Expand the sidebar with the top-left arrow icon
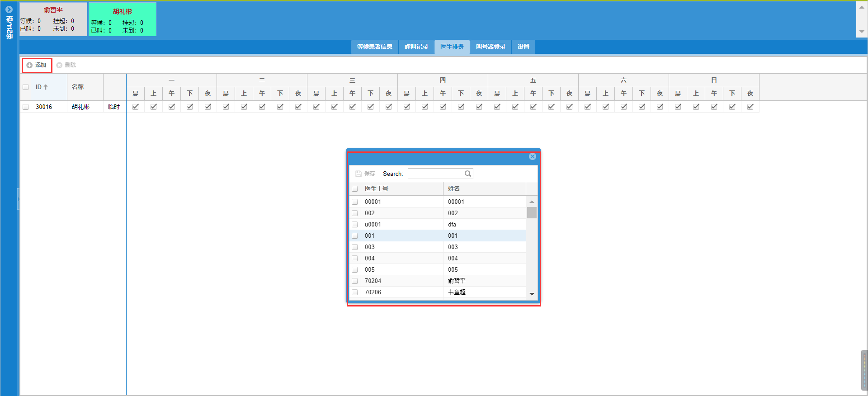The height and width of the screenshot is (396, 868). pyautogui.click(x=9, y=9)
